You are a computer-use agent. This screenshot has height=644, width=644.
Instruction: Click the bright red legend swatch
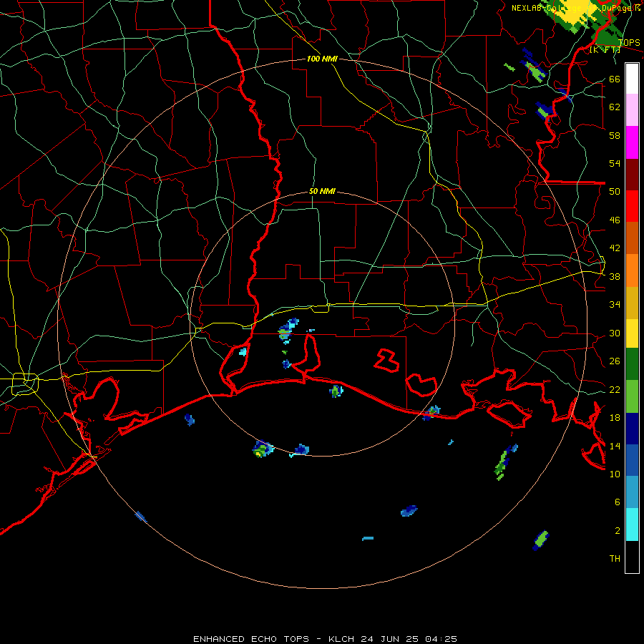click(632, 206)
